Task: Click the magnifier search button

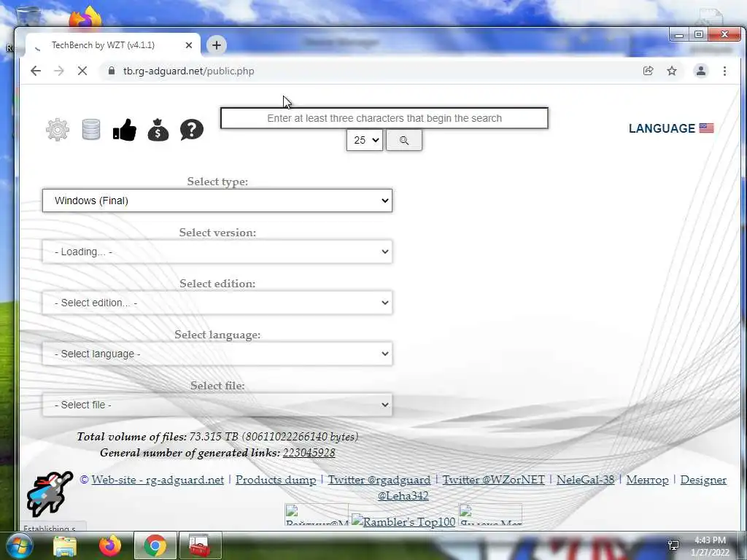Action: [404, 141]
